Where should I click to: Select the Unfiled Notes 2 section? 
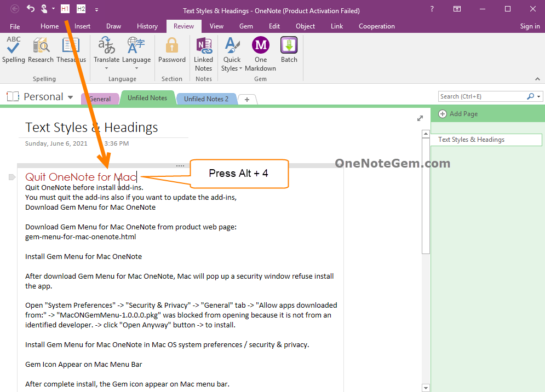206,99
